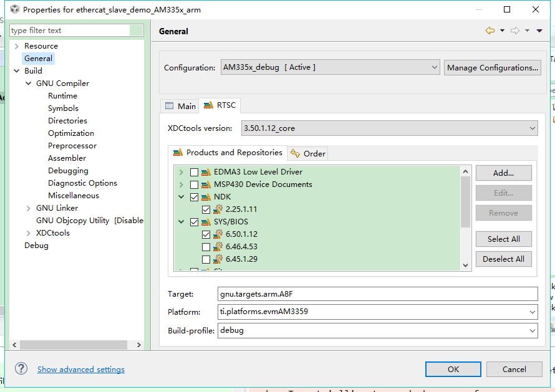Screen dimensions: 555x392
Task: Open Show advanced settings link
Action: pos(81,370)
